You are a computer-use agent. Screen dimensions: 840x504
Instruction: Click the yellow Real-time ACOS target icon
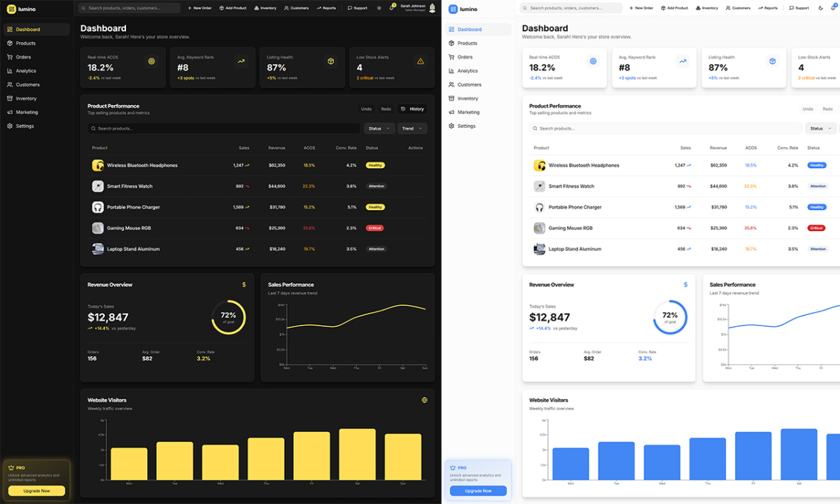pyautogui.click(x=151, y=62)
